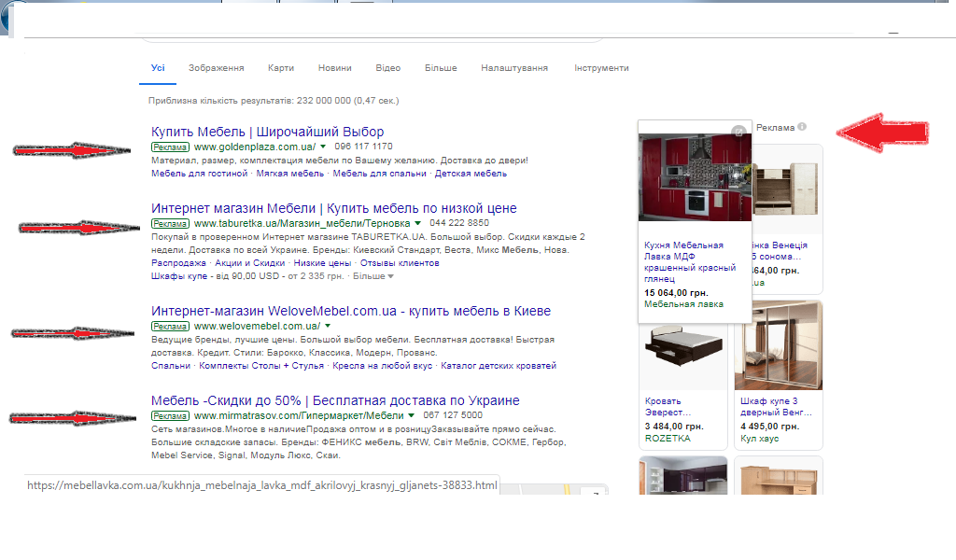
Task: Open Налаштування search settings
Action: (x=514, y=67)
